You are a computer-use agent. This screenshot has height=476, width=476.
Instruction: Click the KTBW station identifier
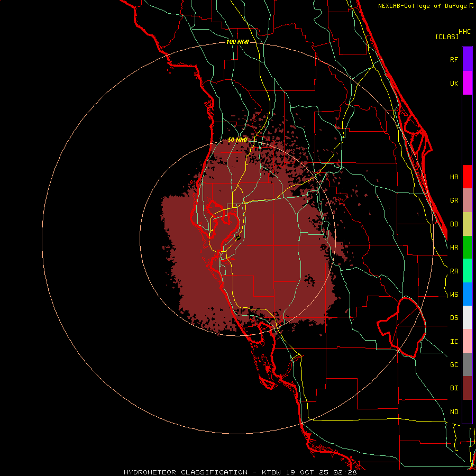[x=271, y=472]
